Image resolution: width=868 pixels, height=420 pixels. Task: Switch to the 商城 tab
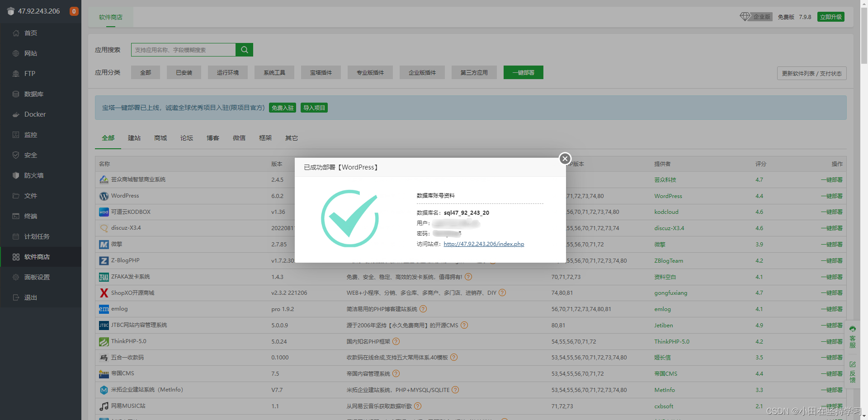[x=160, y=138]
